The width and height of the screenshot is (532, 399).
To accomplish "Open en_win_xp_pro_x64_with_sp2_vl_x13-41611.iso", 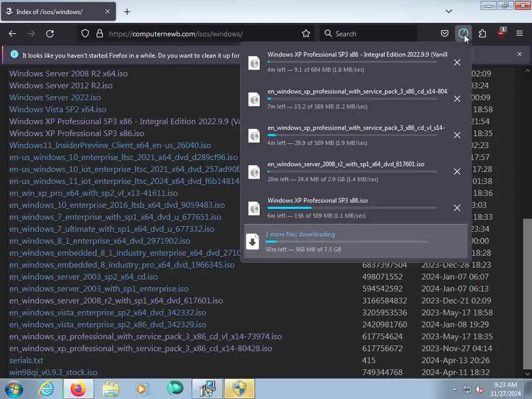I will click(x=94, y=193).
